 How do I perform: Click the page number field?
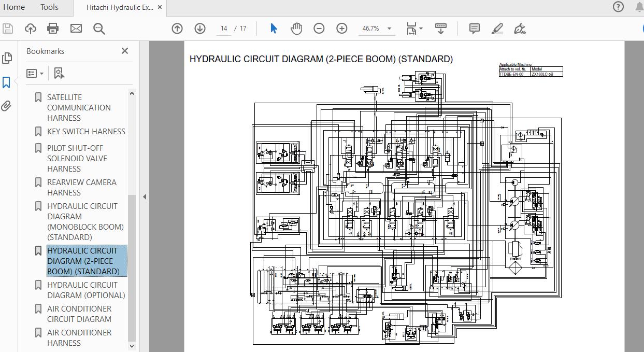(224, 29)
